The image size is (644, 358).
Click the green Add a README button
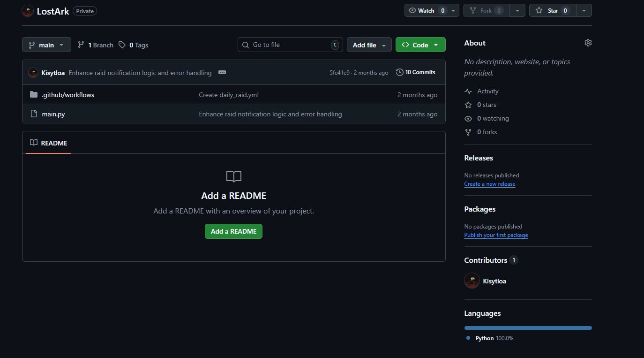tap(233, 231)
